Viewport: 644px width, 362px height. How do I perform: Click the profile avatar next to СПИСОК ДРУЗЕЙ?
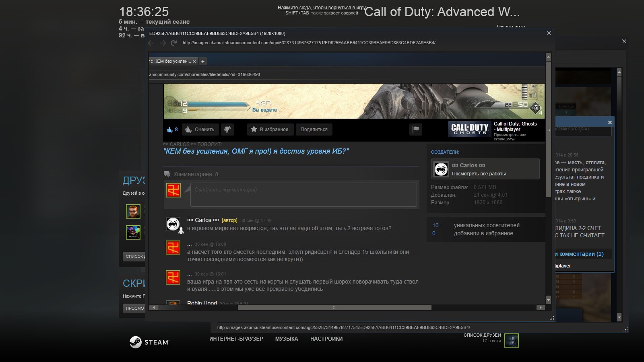tap(512, 341)
